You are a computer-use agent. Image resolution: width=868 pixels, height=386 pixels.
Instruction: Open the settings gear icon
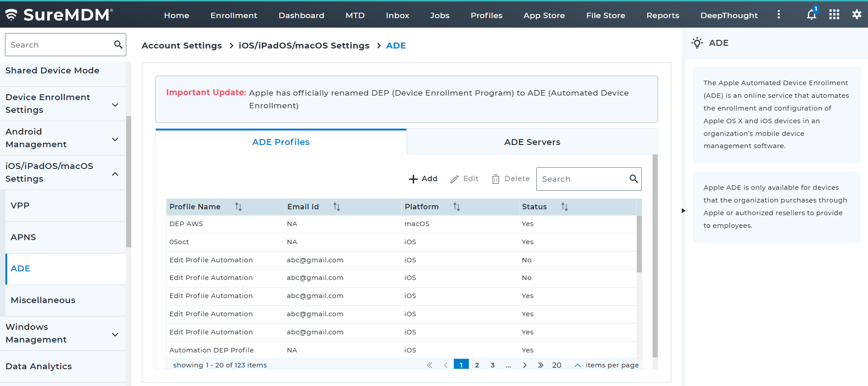(x=857, y=14)
